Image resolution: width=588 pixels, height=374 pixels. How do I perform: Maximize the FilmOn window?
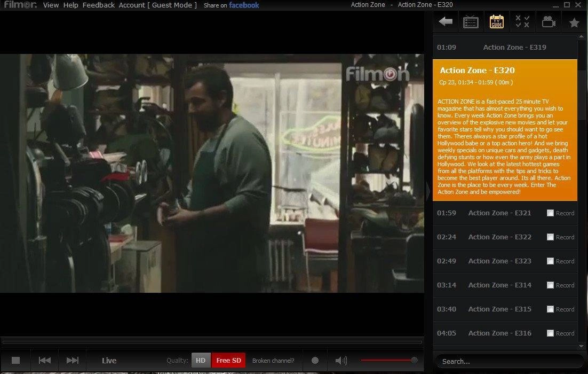click(567, 5)
